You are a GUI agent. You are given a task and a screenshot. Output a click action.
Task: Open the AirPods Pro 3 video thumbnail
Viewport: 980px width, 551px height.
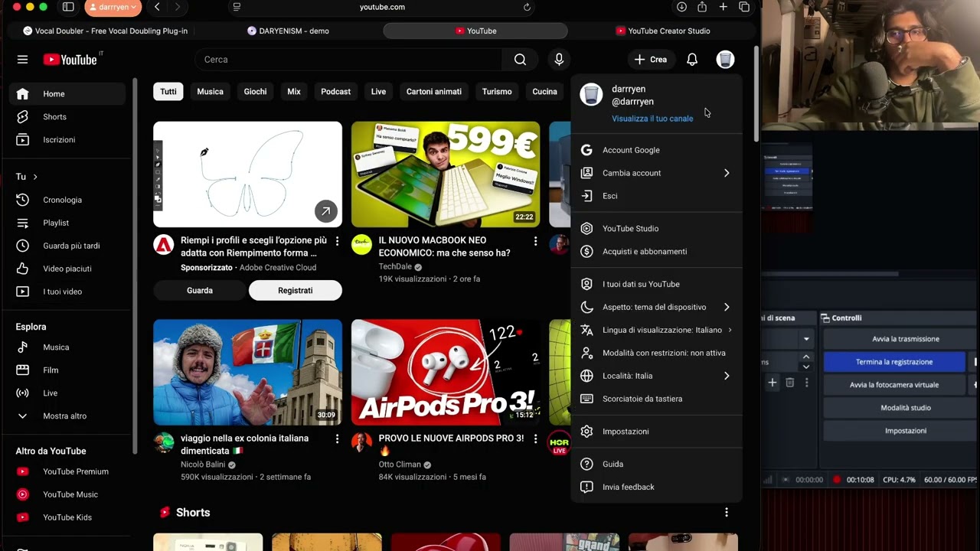pos(446,373)
